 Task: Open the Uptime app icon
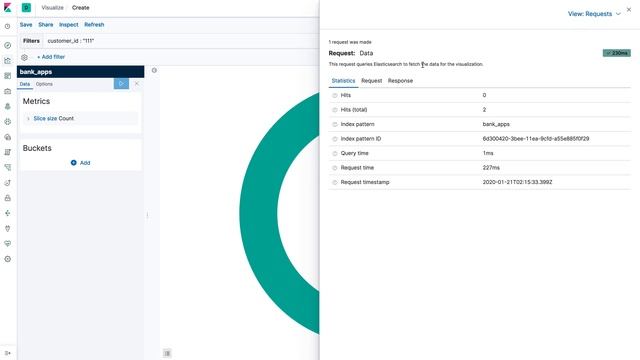click(7, 183)
